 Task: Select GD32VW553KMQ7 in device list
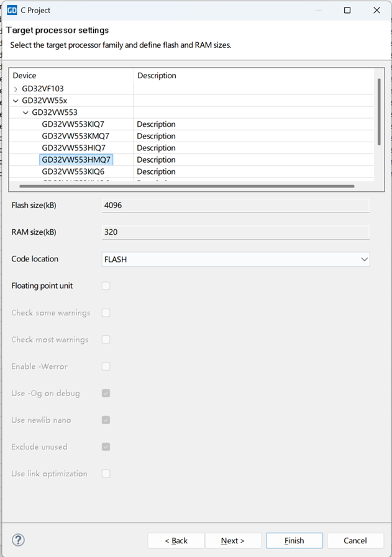coord(75,136)
